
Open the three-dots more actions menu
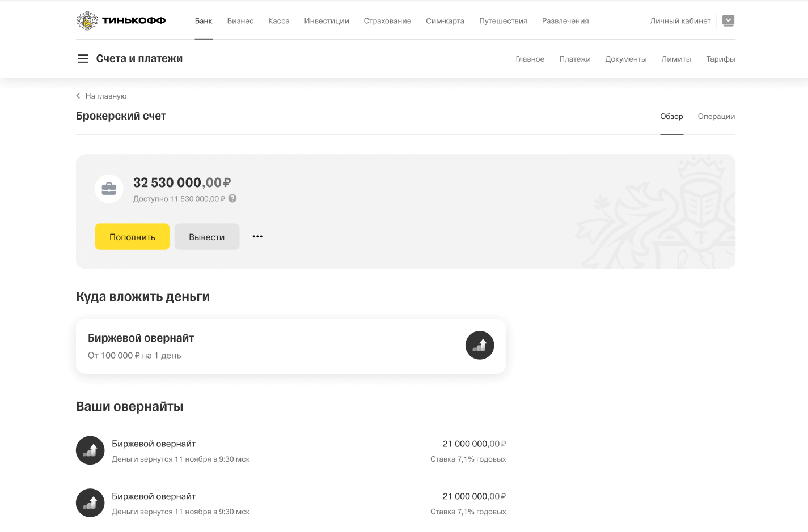point(257,237)
